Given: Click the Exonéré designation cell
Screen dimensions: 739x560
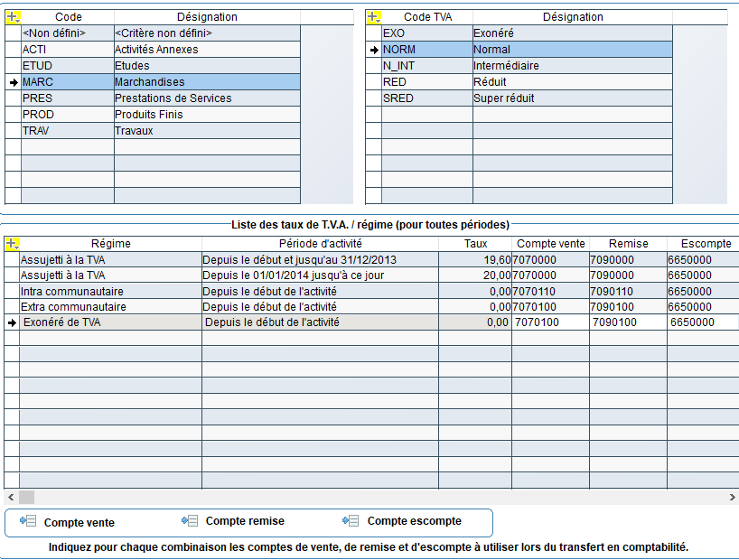Looking at the screenshot, I should tap(573, 33).
